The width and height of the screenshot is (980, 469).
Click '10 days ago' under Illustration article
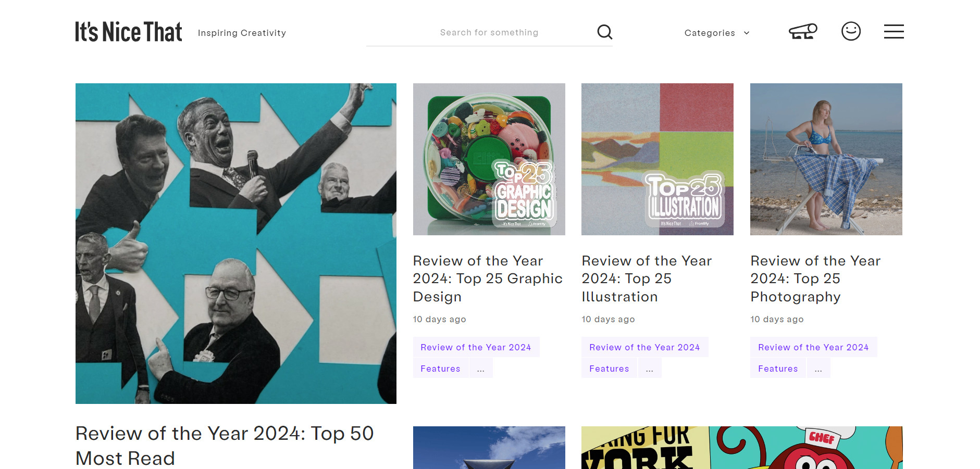click(x=608, y=319)
